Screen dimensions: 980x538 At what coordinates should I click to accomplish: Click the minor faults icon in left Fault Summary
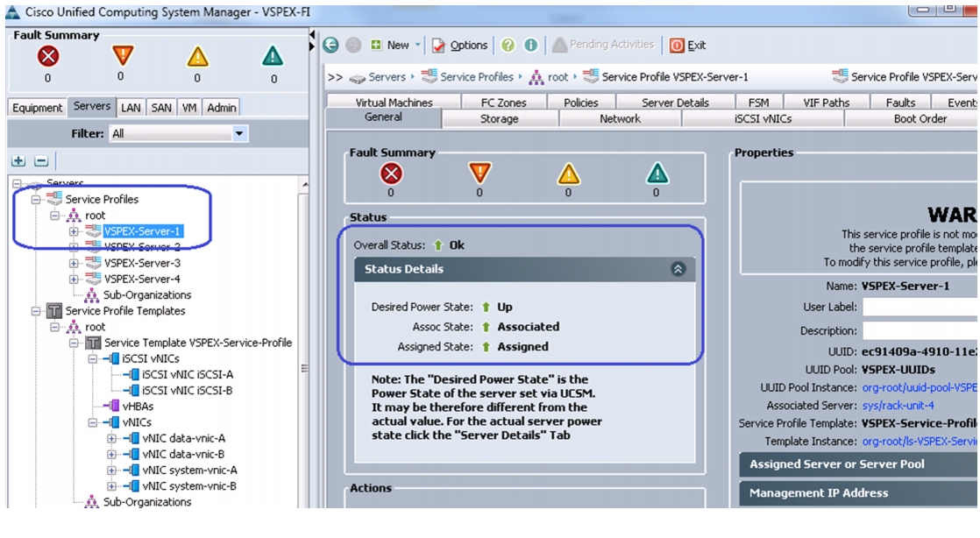[197, 57]
